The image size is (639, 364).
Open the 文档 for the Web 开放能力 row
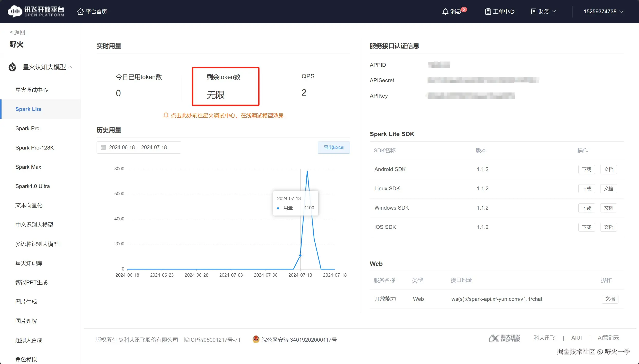click(610, 299)
